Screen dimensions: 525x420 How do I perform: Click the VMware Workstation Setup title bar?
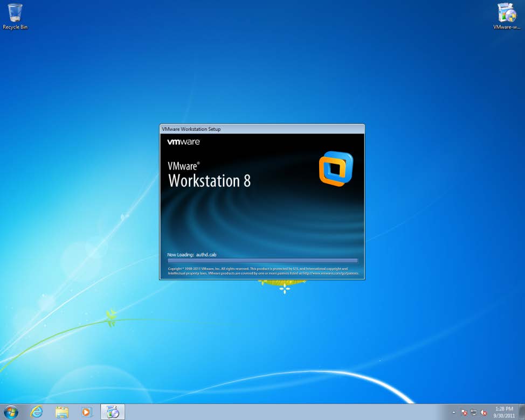[x=262, y=129]
